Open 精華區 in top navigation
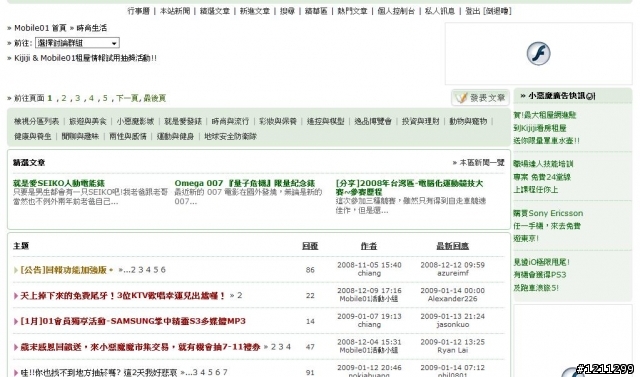This screenshot has width=640, height=377. [x=316, y=11]
